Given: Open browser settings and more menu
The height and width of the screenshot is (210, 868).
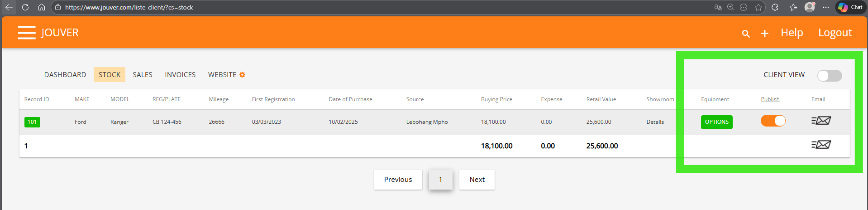Looking at the screenshot, I should 826,7.
